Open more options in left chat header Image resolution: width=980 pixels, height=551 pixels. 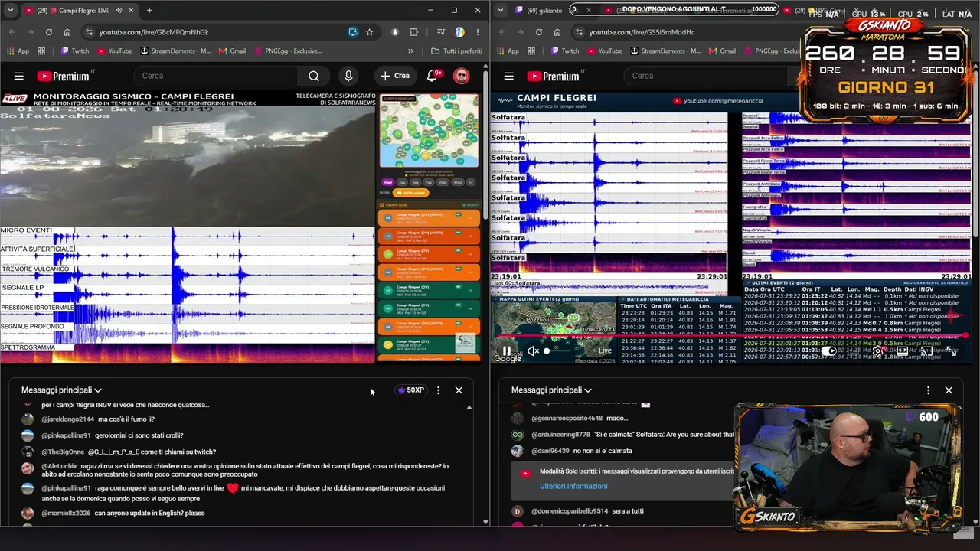point(438,390)
